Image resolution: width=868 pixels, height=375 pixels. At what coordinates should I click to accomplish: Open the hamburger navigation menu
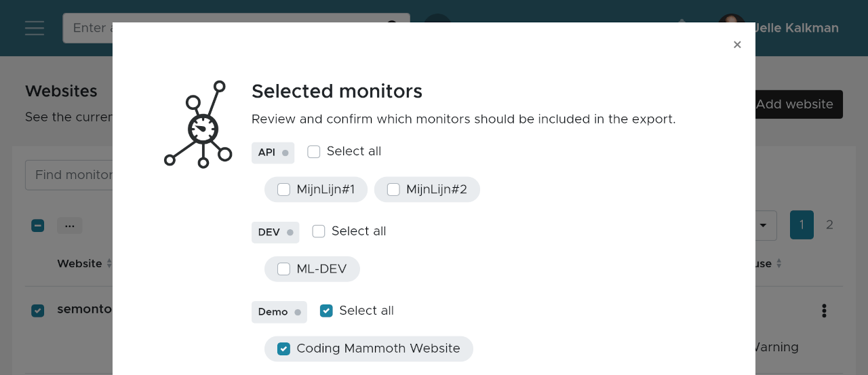pyautogui.click(x=35, y=28)
